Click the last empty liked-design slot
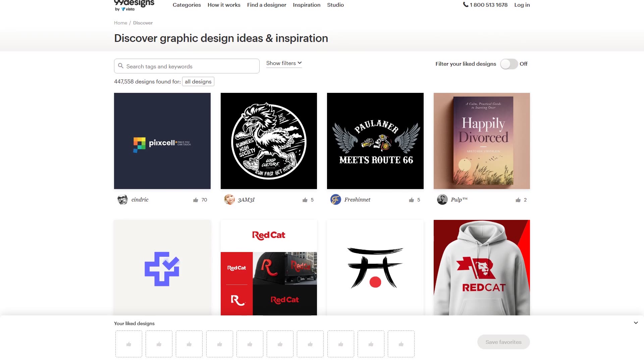 pyautogui.click(x=401, y=344)
